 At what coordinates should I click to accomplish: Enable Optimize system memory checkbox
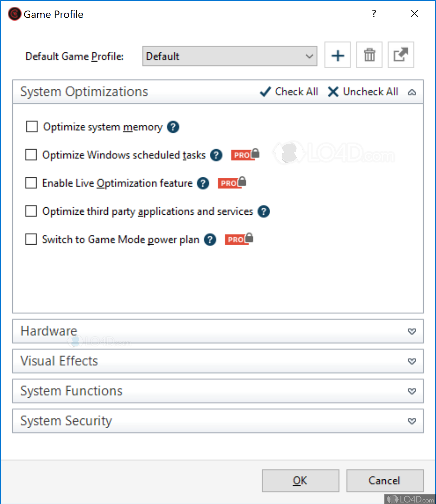coord(32,126)
